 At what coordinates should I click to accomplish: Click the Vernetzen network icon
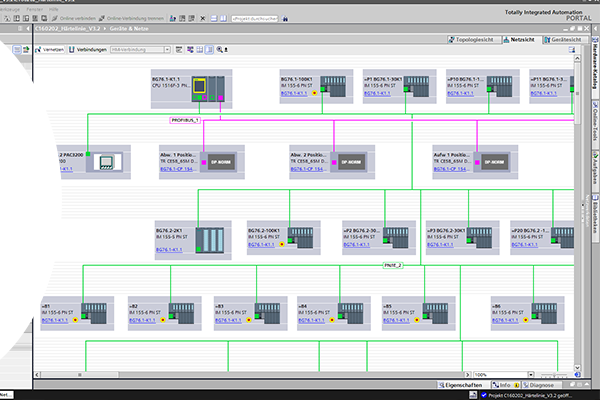(50, 48)
